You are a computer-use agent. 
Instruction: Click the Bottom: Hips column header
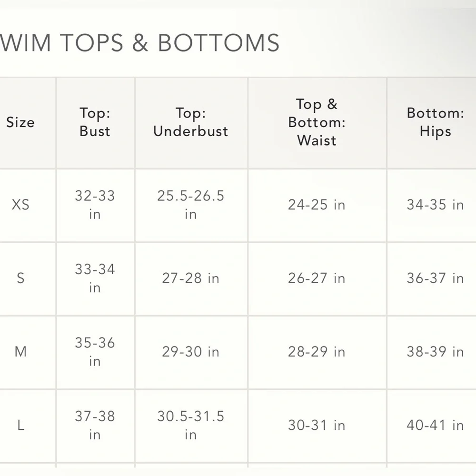click(x=436, y=122)
